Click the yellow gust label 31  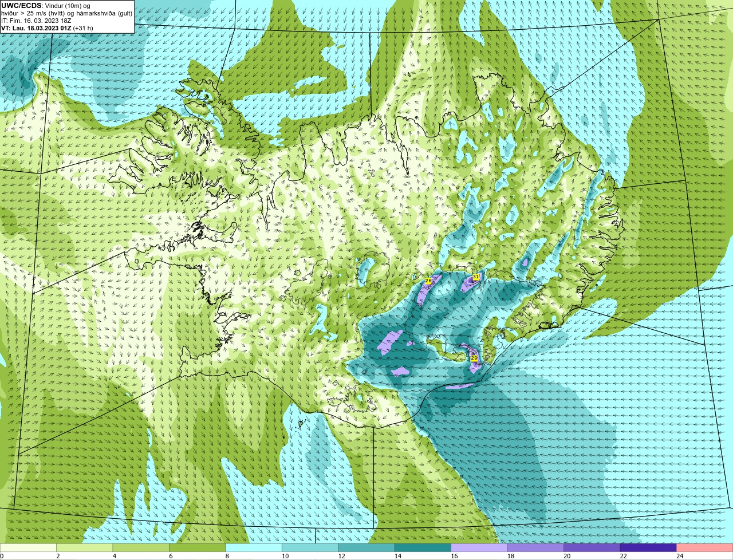(x=476, y=277)
